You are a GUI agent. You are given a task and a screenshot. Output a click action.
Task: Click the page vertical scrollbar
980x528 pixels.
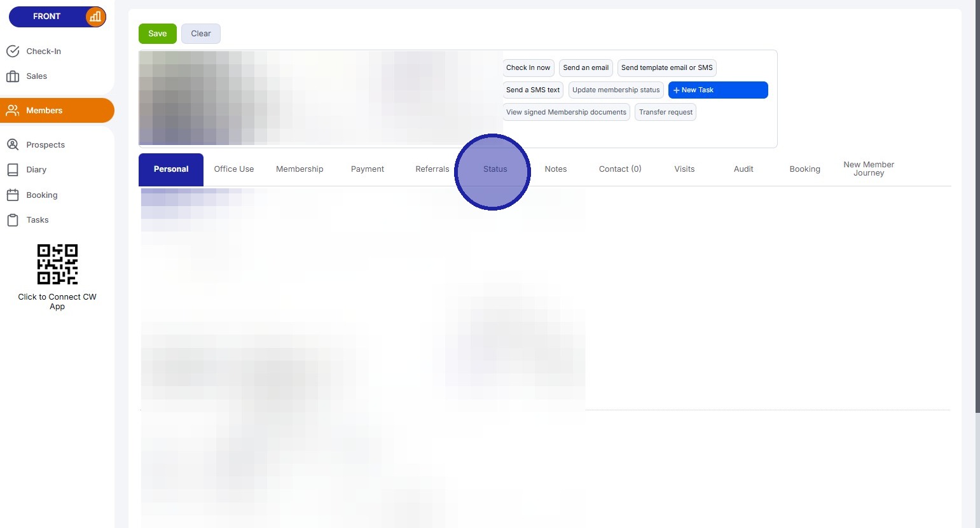[977, 206]
